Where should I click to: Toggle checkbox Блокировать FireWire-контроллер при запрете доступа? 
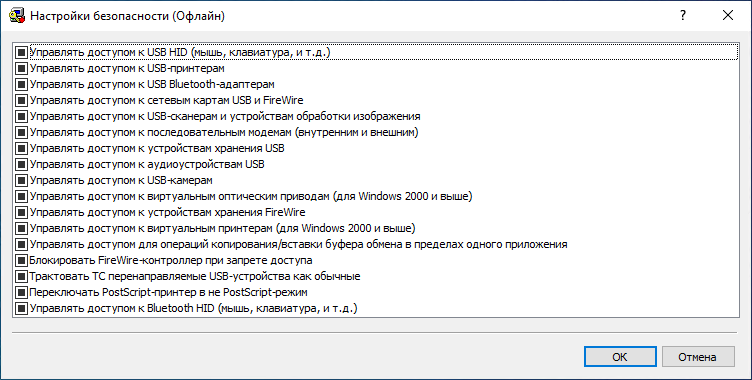pyautogui.click(x=22, y=261)
